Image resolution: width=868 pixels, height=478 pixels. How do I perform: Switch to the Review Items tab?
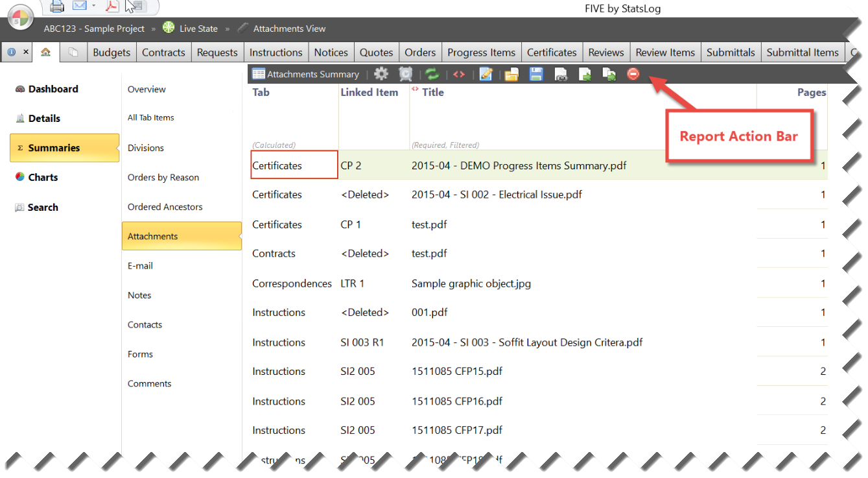point(665,53)
